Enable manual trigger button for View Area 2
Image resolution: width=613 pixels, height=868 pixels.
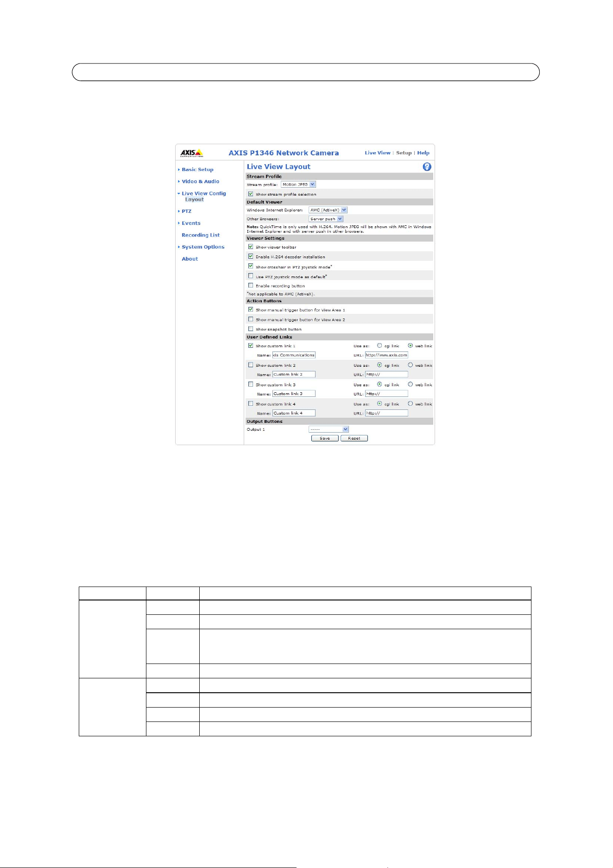tap(251, 319)
